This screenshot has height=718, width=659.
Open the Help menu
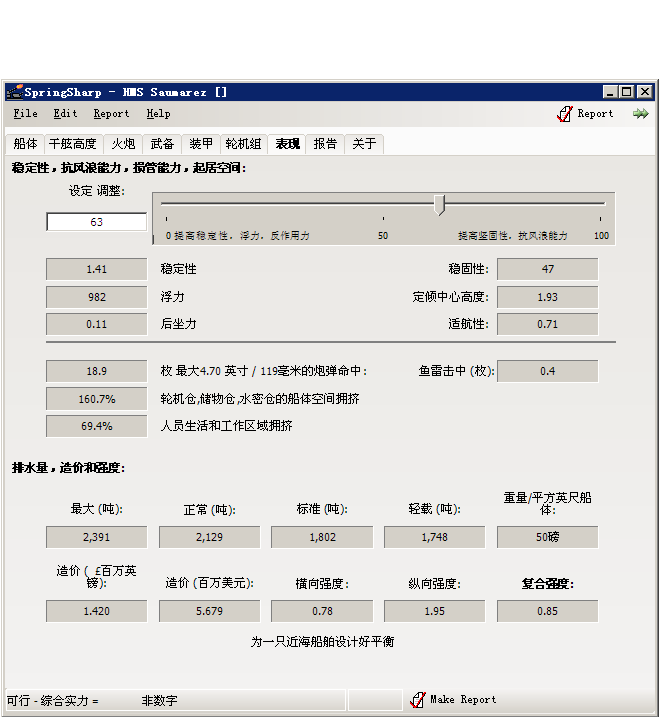click(158, 114)
